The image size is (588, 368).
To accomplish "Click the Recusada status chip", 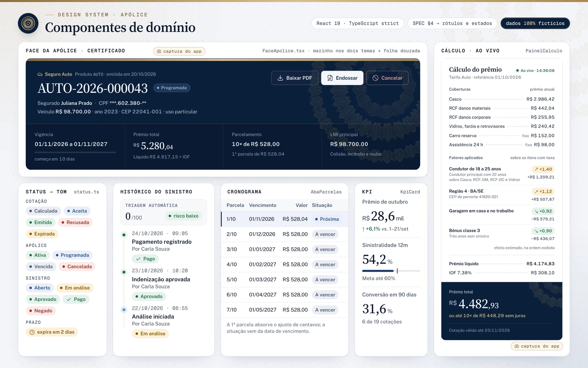I will 75,222.
